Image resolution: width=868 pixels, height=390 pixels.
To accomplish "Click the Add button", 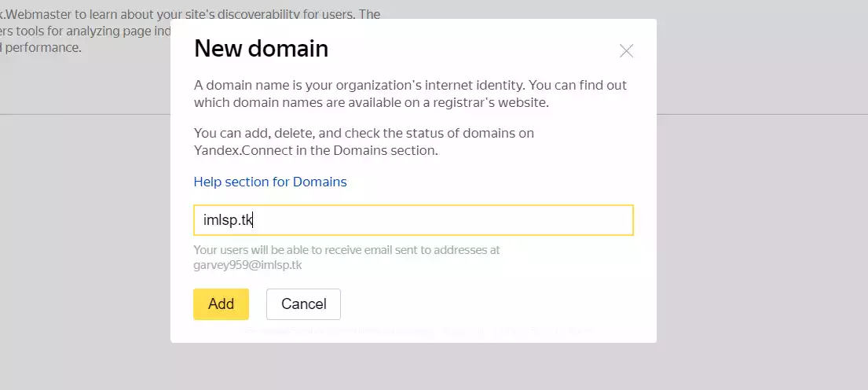I will pos(221,304).
